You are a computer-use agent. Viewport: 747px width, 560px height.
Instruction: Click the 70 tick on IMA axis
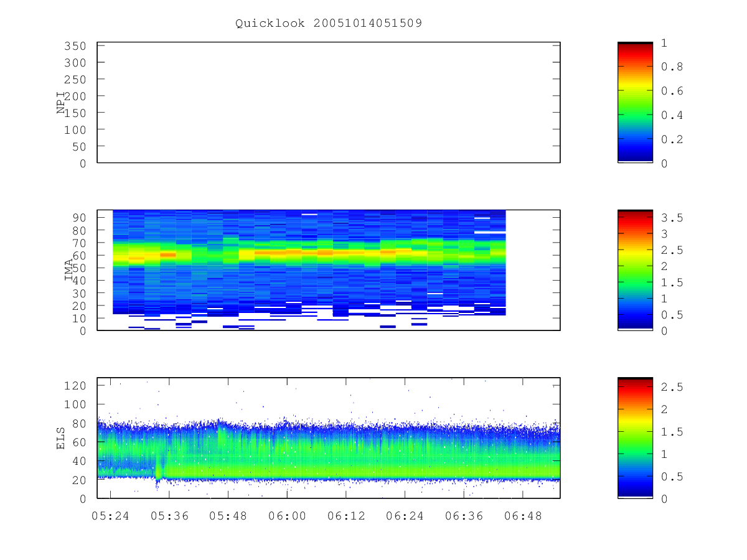(78, 243)
